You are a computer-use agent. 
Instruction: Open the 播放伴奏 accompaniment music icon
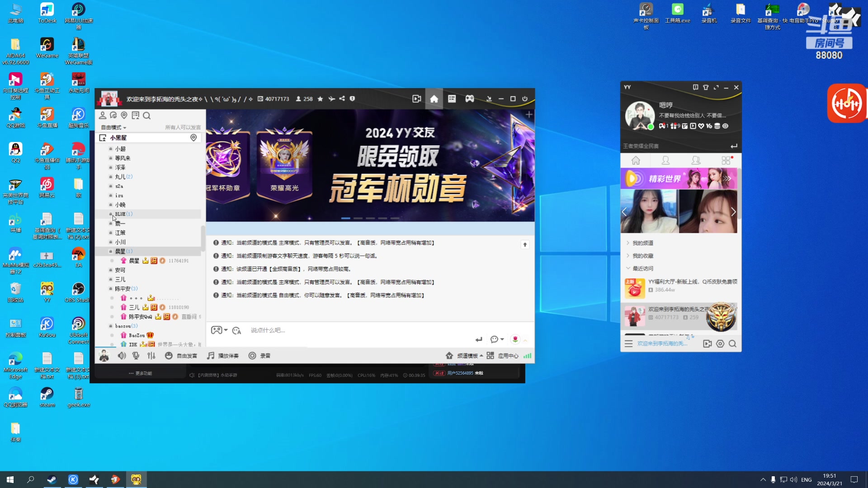point(223,356)
